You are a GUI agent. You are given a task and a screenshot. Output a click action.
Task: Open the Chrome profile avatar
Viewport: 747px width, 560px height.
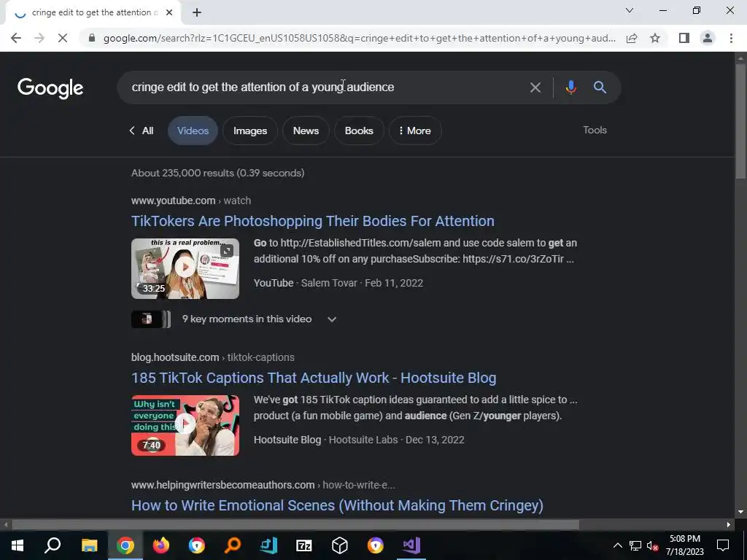click(708, 38)
